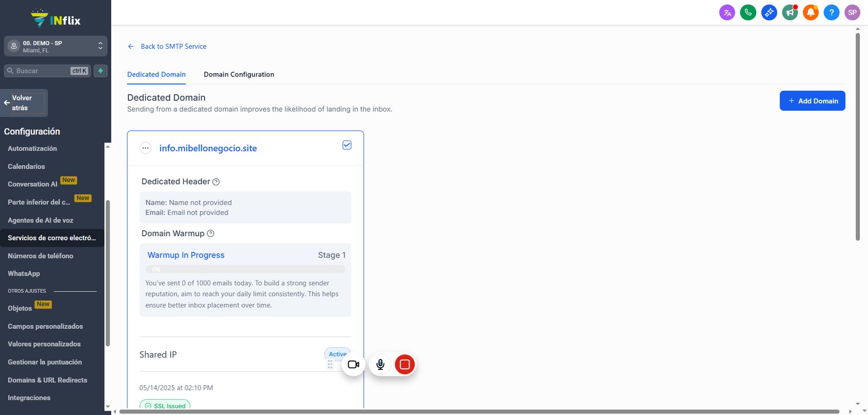Click into the Buscar search field
Image resolution: width=868 pixels, height=415 pixels.
47,71
